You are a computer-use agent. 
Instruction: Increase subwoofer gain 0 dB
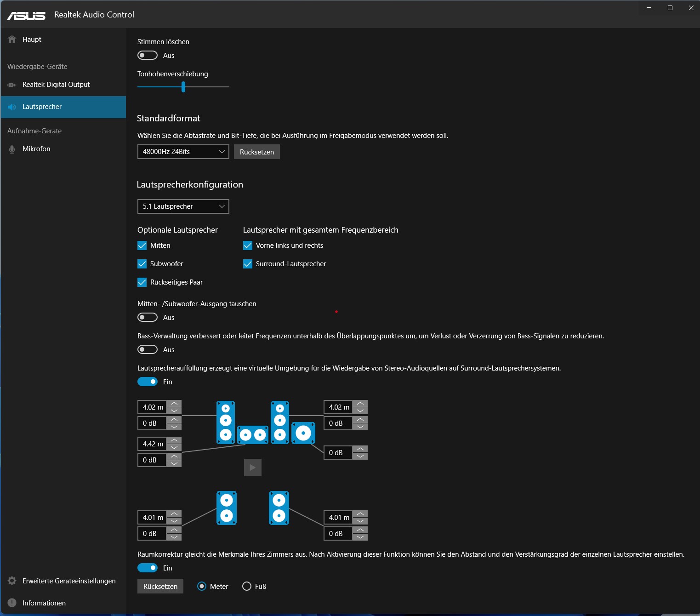click(360, 449)
